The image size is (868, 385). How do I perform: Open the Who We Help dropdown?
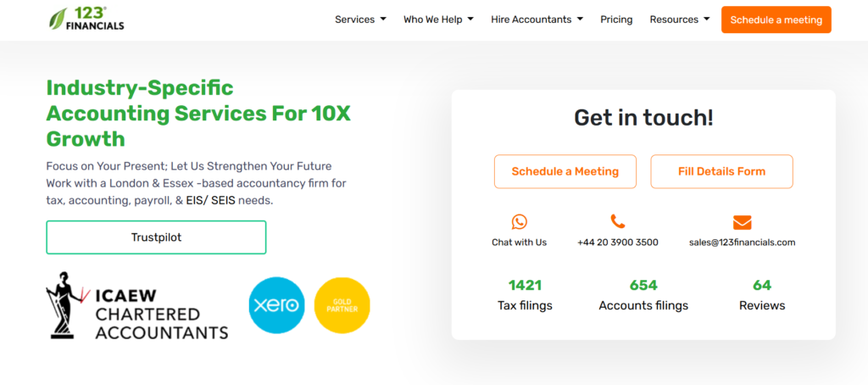tap(438, 20)
